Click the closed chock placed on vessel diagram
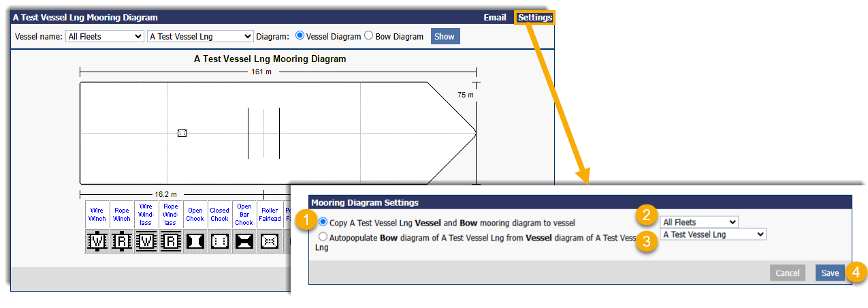 tap(182, 133)
